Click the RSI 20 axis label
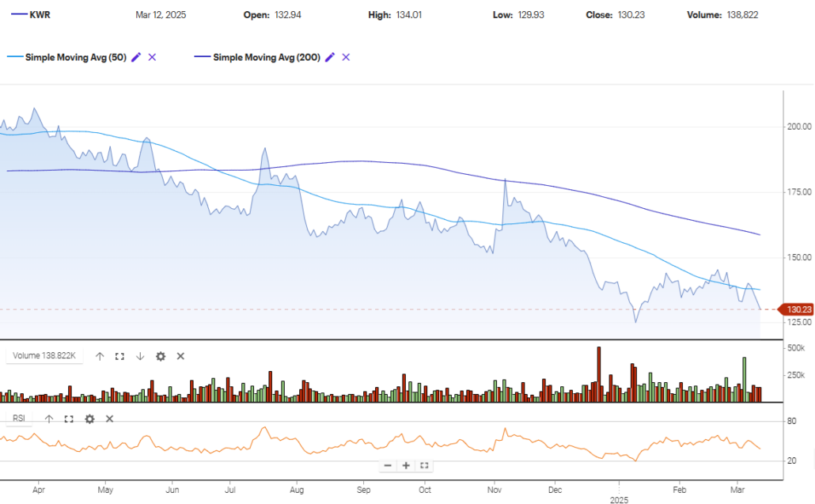This screenshot has width=815, height=504. click(791, 460)
